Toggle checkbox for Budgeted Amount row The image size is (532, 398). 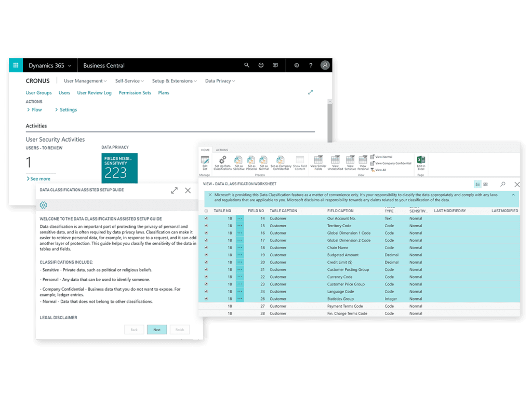pyautogui.click(x=206, y=255)
